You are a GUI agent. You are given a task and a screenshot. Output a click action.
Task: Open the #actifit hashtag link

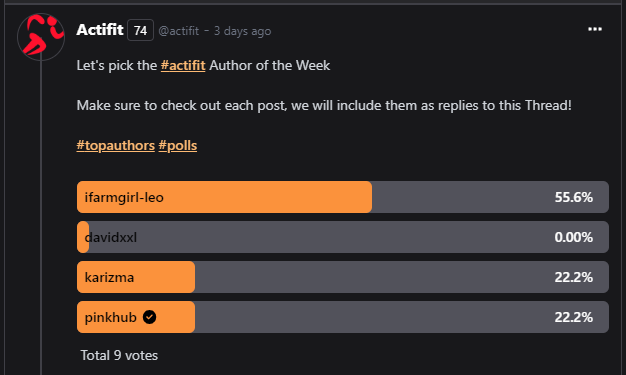pyautogui.click(x=183, y=65)
